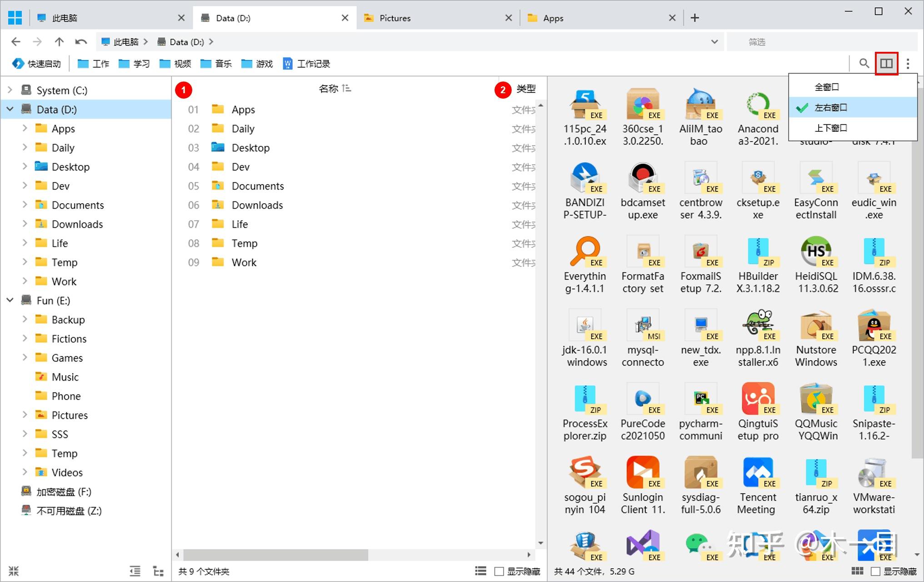The image size is (924, 582).
Task: Select the BANDIZIP-SETUP file
Action: click(x=585, y=191)
